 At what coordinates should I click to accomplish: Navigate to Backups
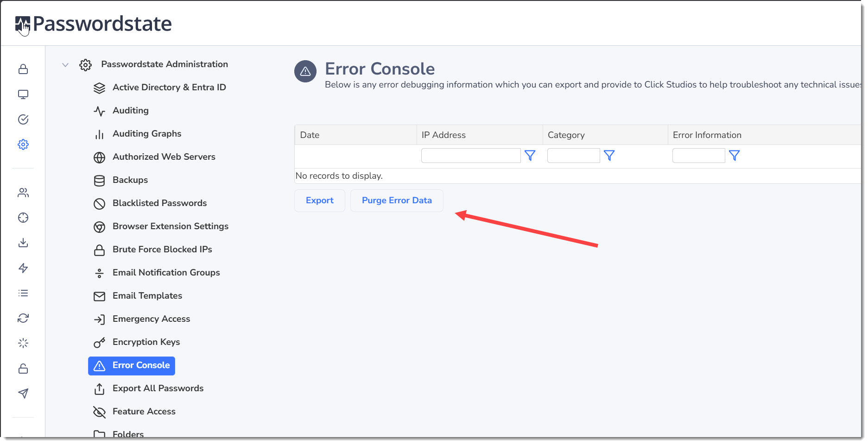[x=130, y=180]
